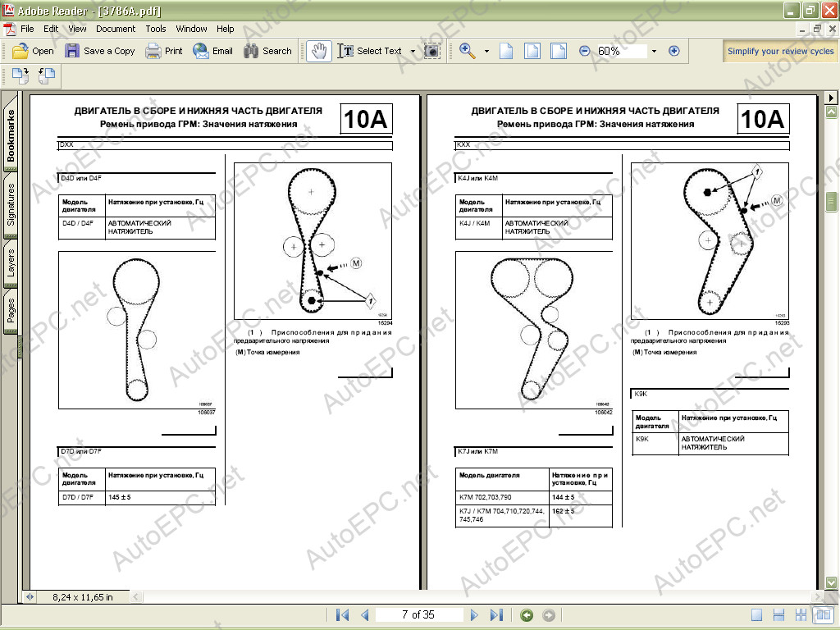Open a file with the Open button
Viewport: 840px width, 630px height.
[33, 51]
